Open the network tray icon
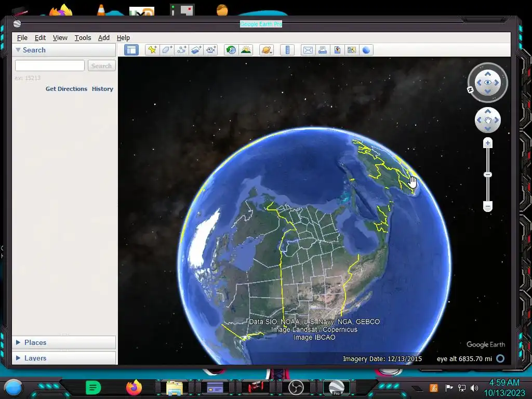Screen dimensions: 532x399 click(x=462, y=388)
